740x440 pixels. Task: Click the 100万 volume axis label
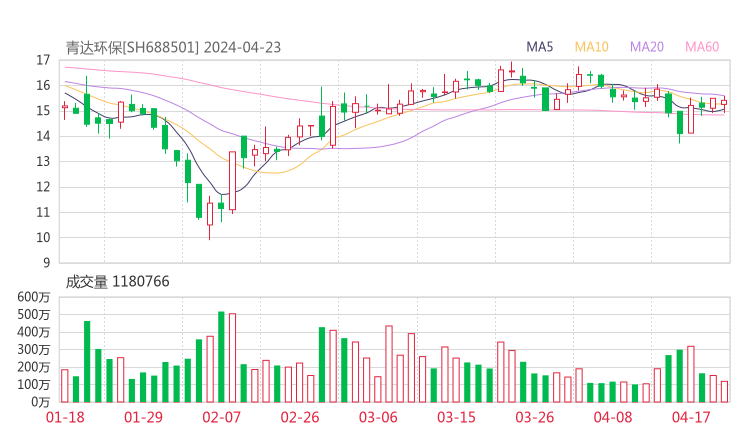34,385
